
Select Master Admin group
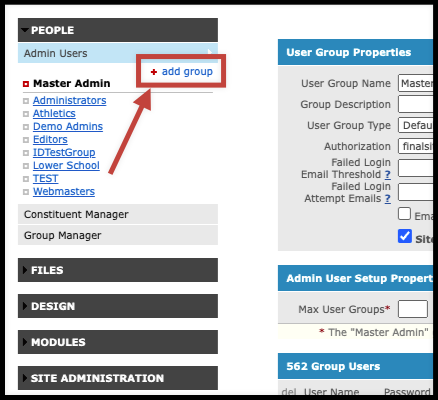pos(72,83)
